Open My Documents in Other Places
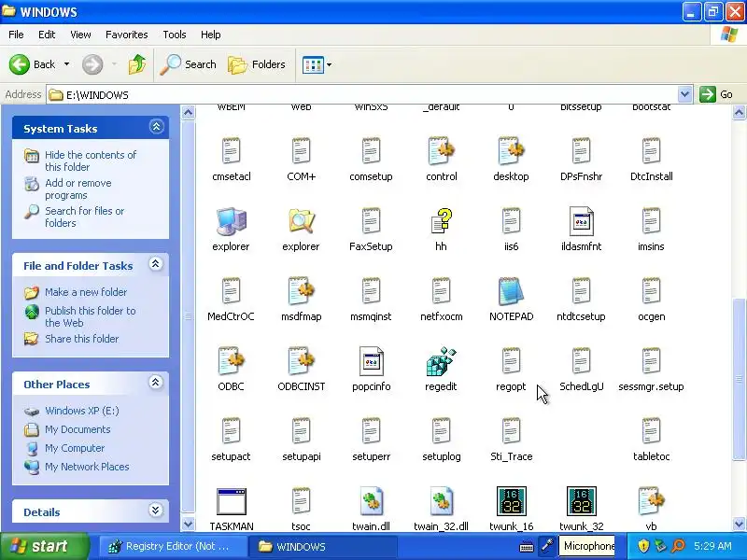747x560 pixels. coord(78,429)
